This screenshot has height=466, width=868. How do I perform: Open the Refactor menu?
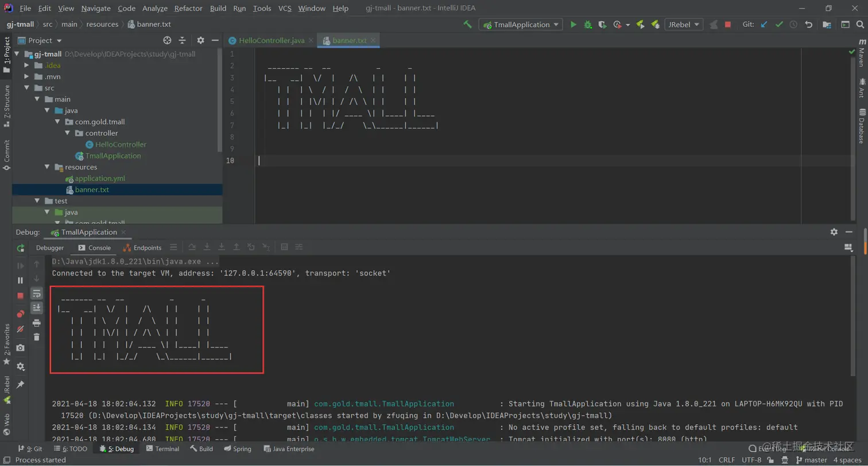[x=188, y=9]
